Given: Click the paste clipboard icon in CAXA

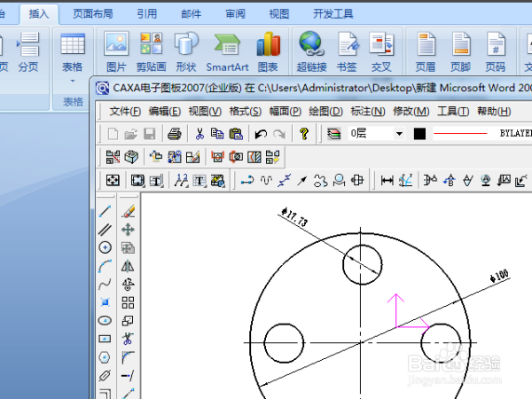Looking at the screenshot, I should pos(236,134).
